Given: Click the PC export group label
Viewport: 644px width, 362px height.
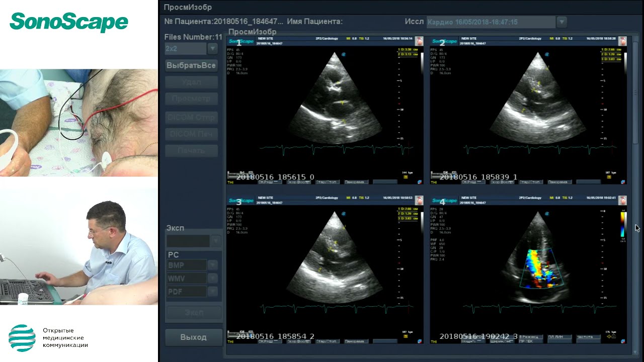Looking at the screenshot, I should (x=173, y=255).
